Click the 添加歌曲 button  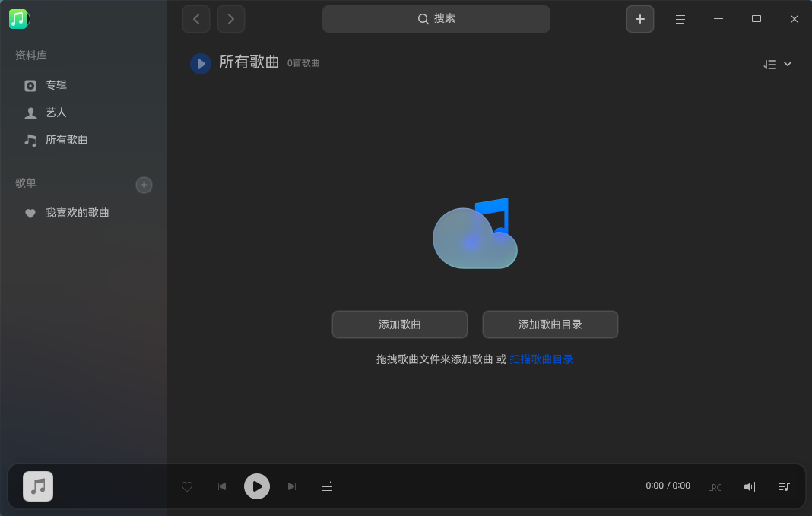(400, 324)
